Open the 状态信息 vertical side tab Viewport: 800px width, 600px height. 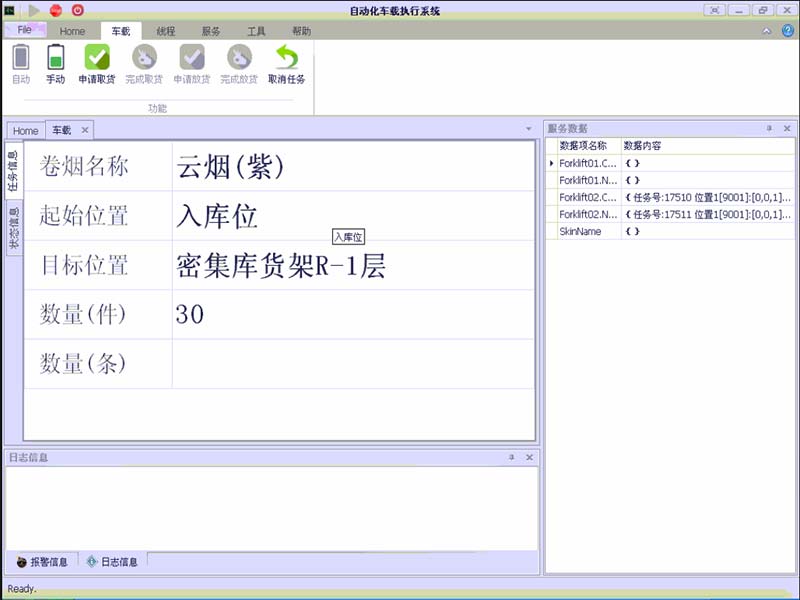tap(14, 229)
